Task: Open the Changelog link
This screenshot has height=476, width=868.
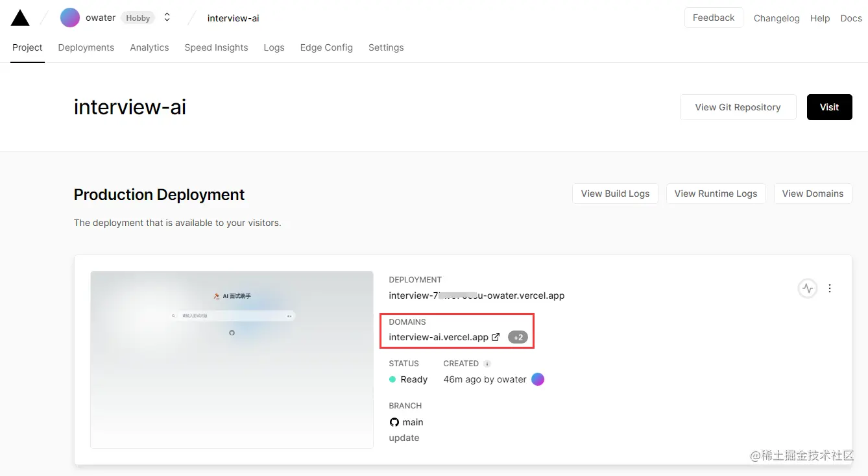Action: coord(777,18)
